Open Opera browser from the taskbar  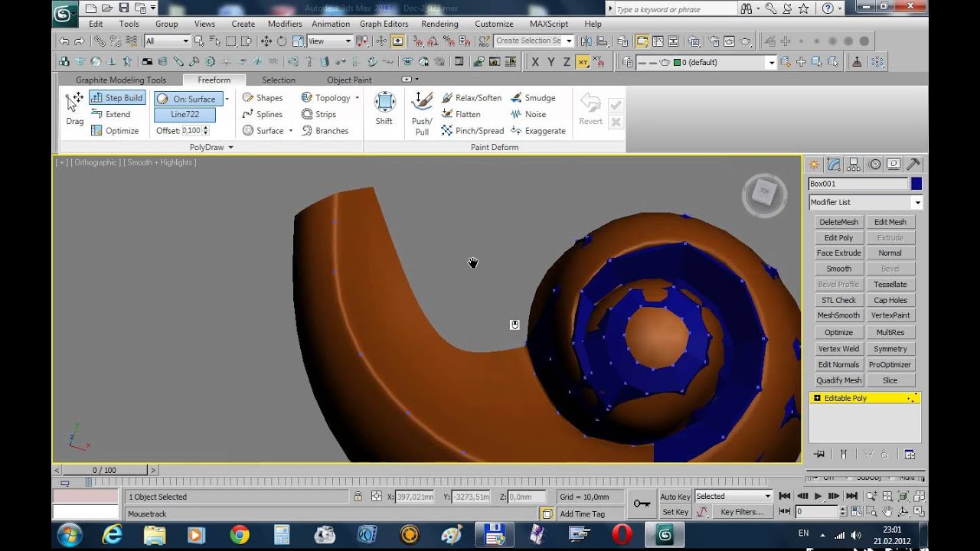point(622,535)
